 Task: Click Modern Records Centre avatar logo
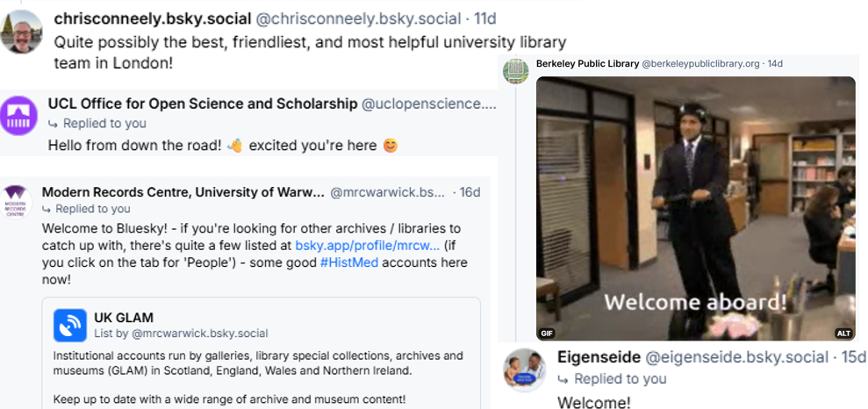(16, 201)
